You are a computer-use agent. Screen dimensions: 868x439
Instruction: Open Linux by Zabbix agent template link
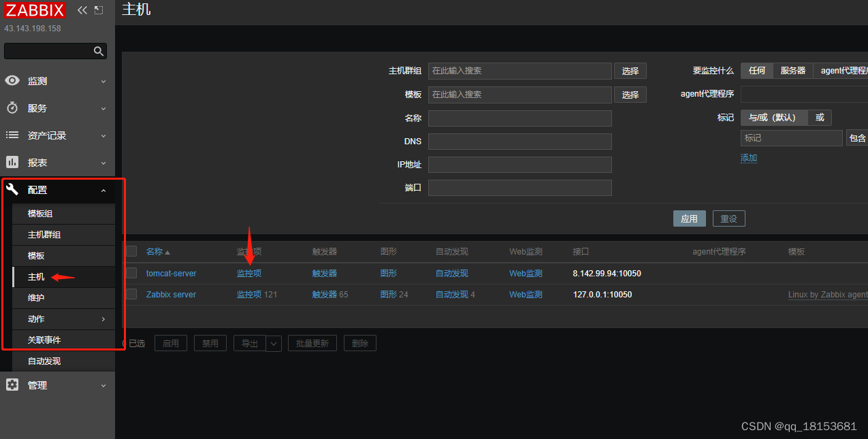pyautogui.click(x=828, y=295)
